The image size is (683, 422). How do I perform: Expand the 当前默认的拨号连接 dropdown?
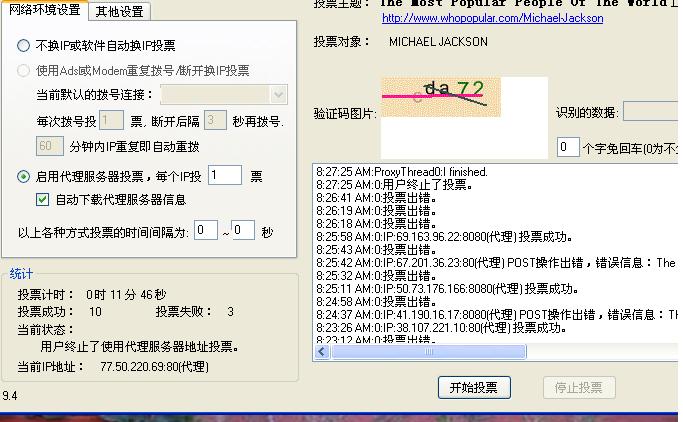(x=278, y=95)
